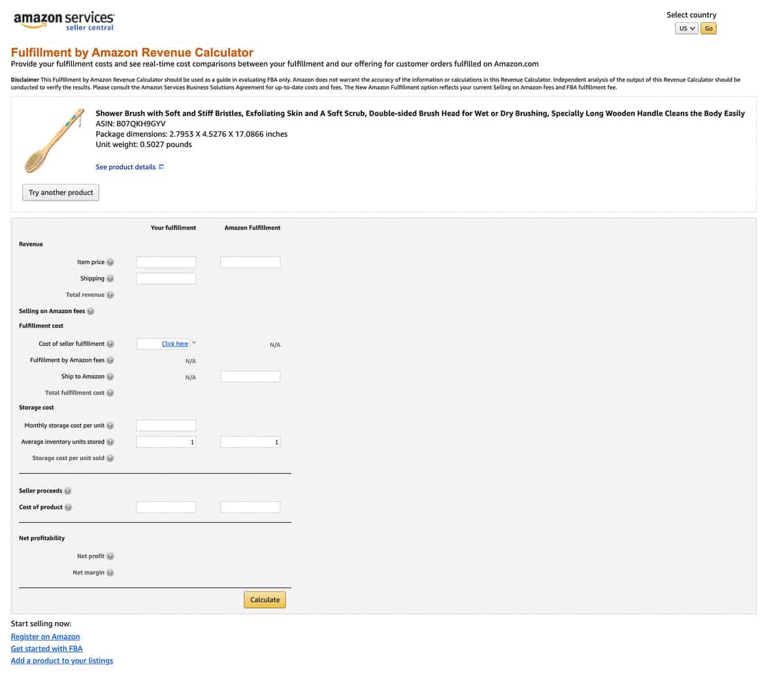
Task: Open the Fulfillment by Amazon fees help icon
Action: pos(110,359)
